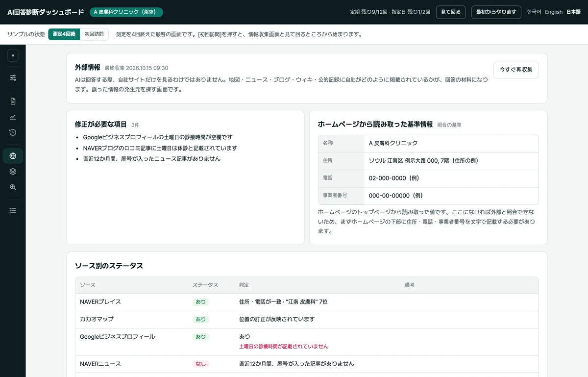
Task: Click Googleビジネスプロフィール in the source table
Action: (x=118, y=337)
